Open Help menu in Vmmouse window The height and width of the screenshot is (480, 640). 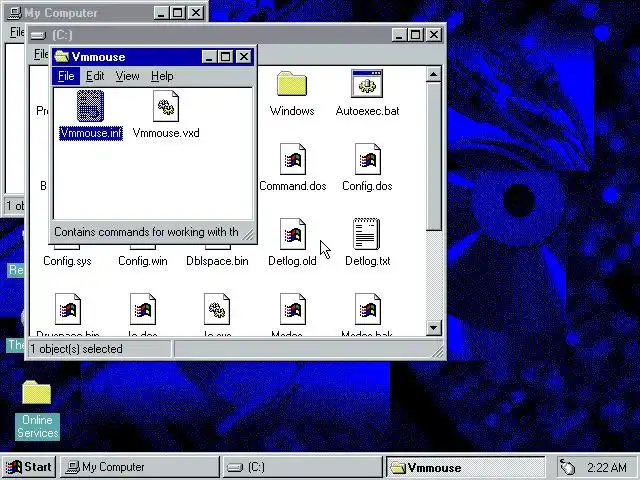pos(162,76)
